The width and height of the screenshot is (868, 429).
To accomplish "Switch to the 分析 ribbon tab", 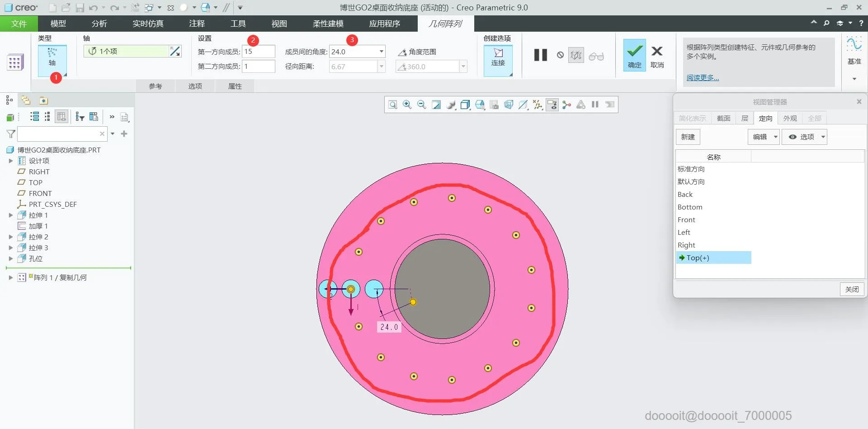I will coord(99,24).
